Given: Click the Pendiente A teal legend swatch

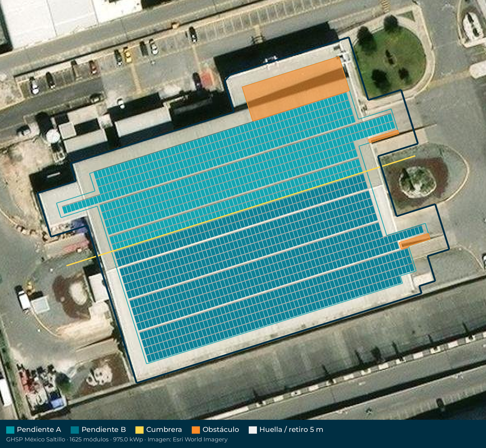Looking at the screenshot, I should (x=10, y=430).
